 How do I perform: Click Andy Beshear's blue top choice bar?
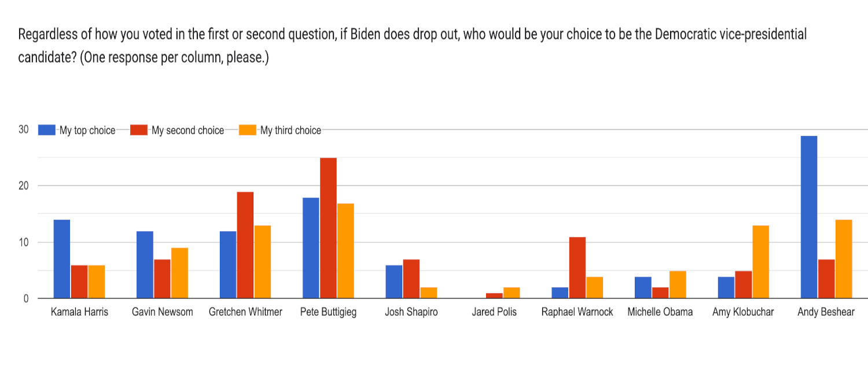808,217
